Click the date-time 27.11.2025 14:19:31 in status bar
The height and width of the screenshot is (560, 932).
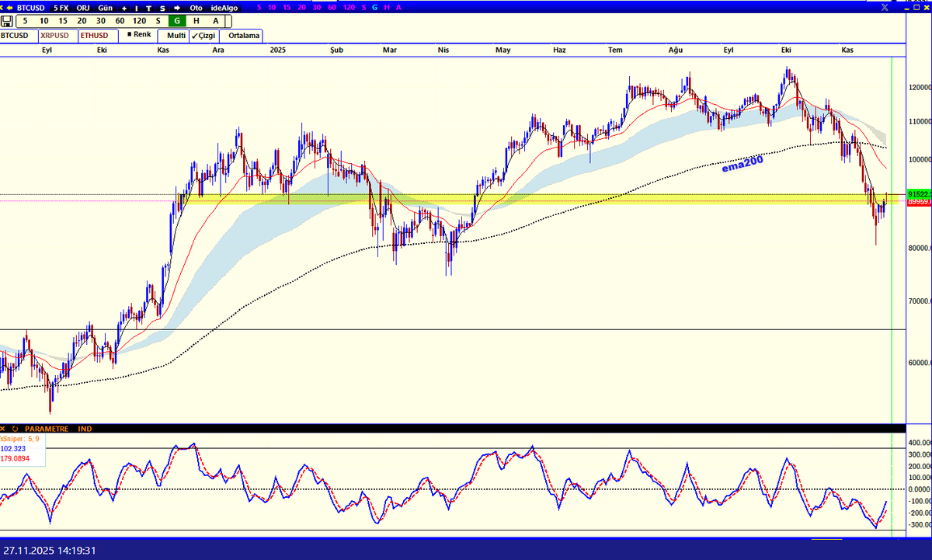pyautogui.click(x=50, y=550)
